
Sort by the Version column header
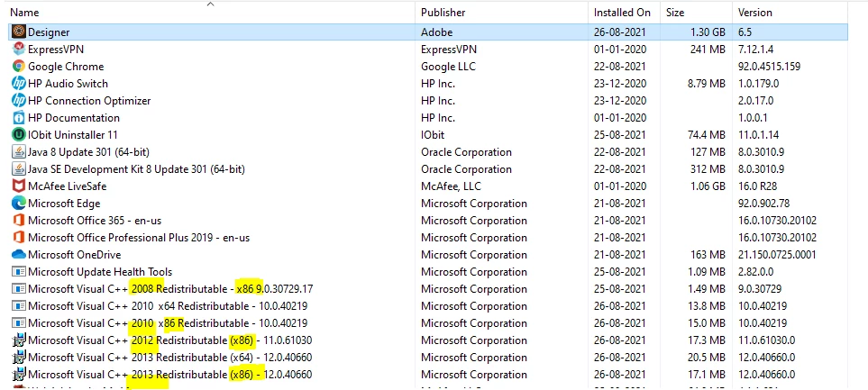pyautogui.click(x=755, y=13)
